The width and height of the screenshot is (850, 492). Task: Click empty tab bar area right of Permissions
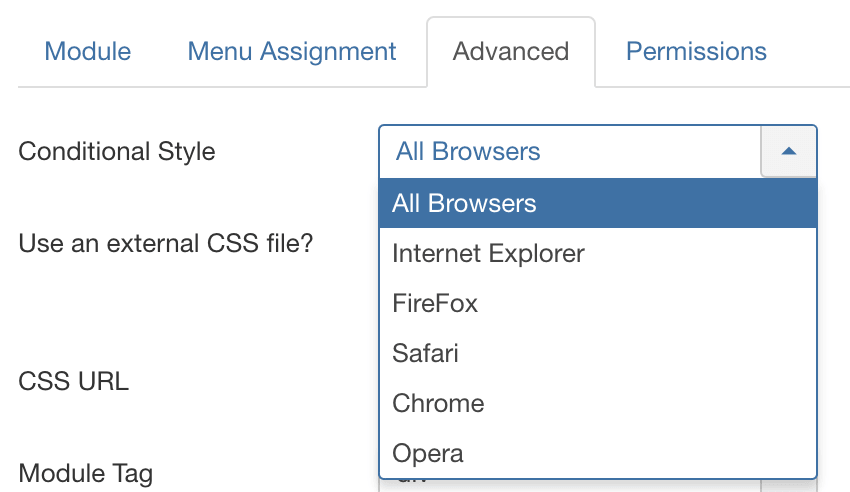tap(815, 52)
